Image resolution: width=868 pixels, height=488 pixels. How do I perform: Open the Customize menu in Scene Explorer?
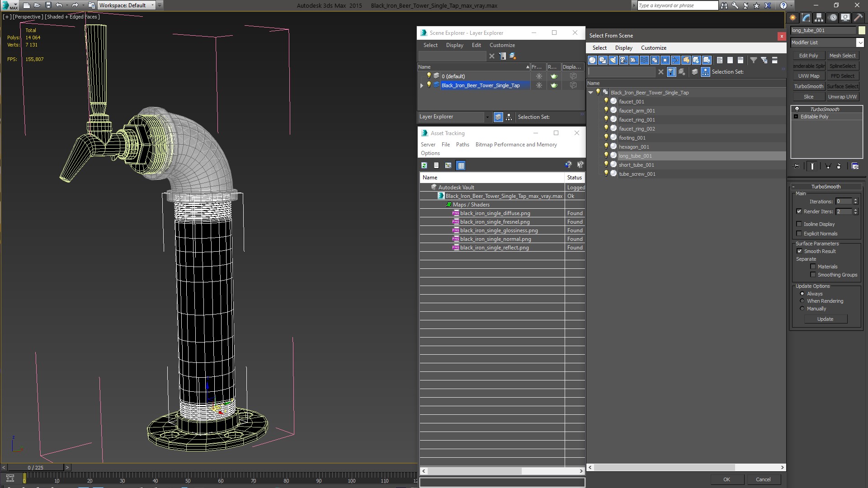point(502,45)
